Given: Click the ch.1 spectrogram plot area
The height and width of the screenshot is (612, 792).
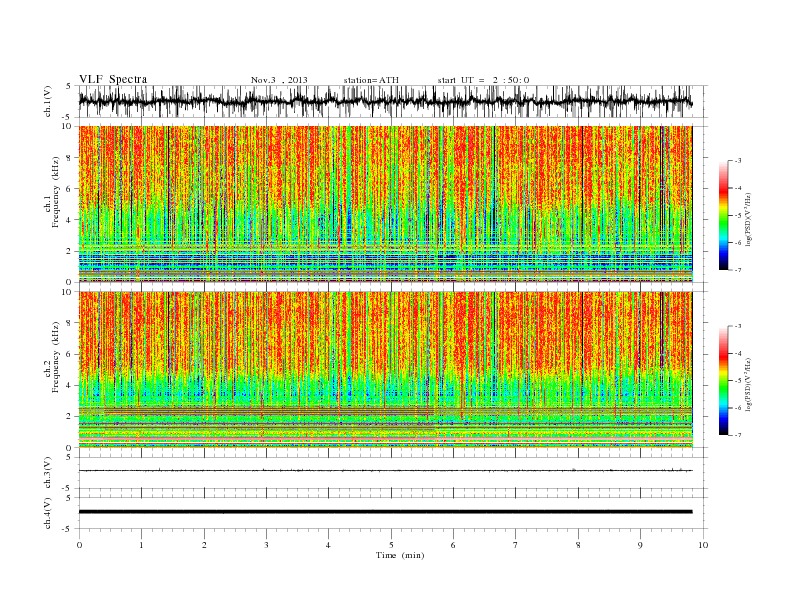Looking at the screenshot, I should 385,204.
